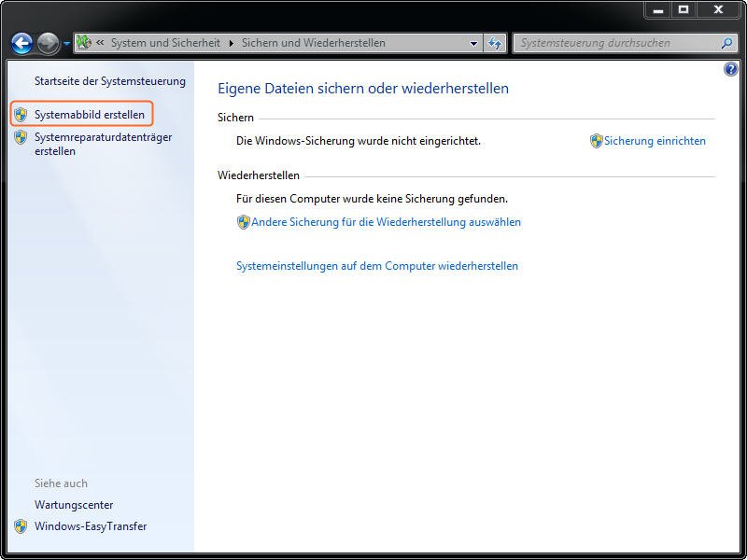Click the refresh button beside address bar

[x=495, y=43]
